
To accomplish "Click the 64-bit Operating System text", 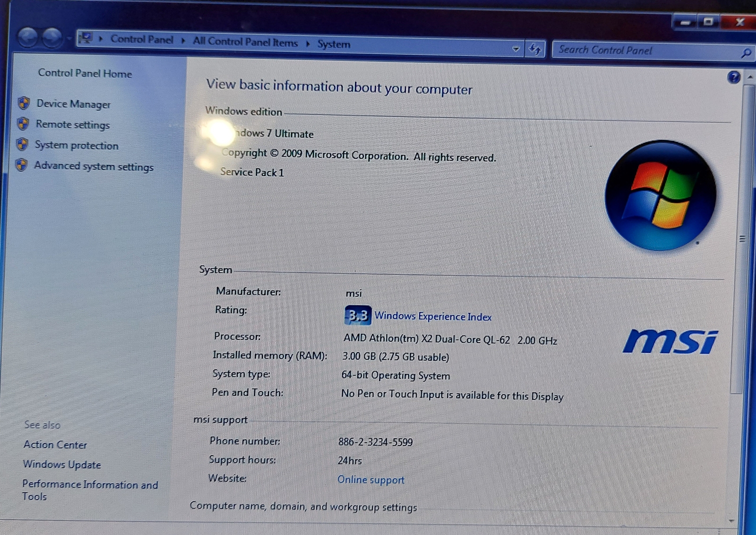I will tap(395, 375).
